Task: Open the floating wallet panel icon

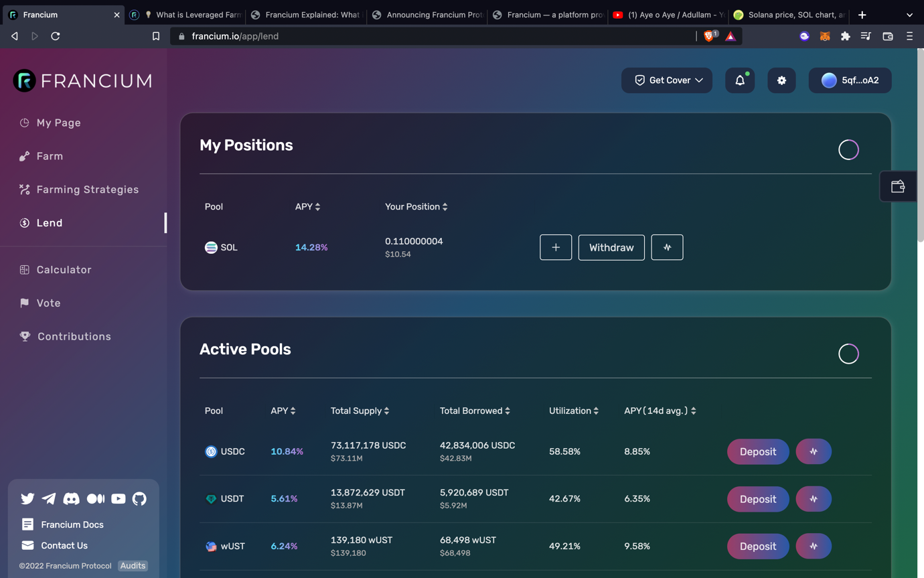Action: (898, 187)
